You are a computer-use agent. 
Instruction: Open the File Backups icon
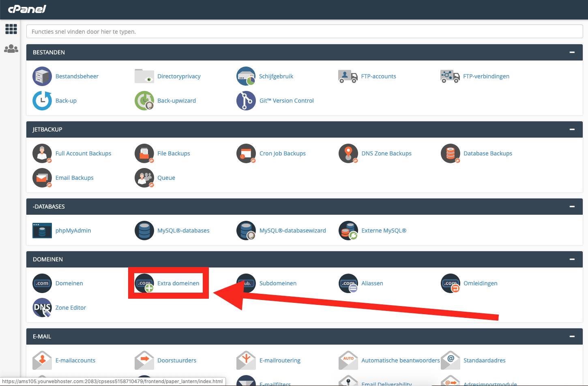(144, 153)
